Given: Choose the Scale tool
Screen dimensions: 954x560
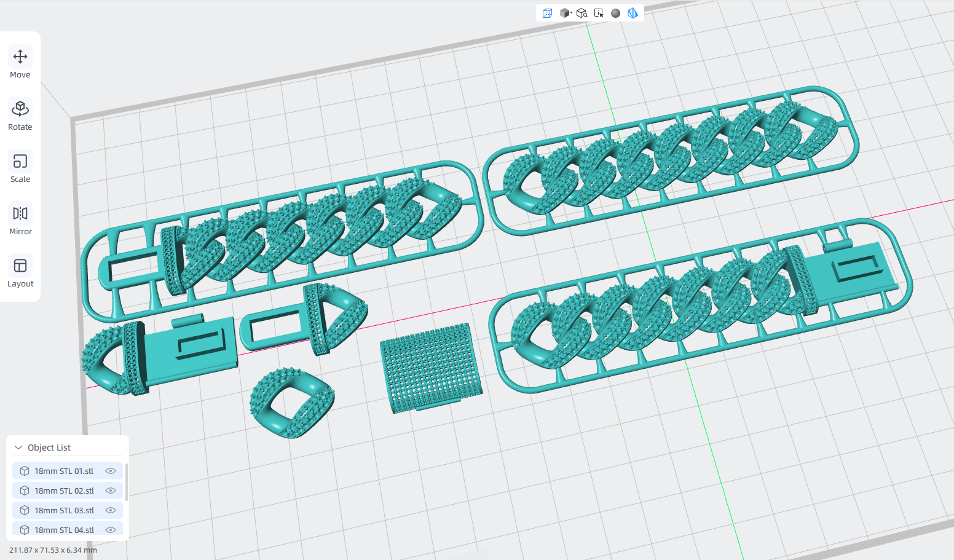Looking at the screenshot, I should 20,167.
